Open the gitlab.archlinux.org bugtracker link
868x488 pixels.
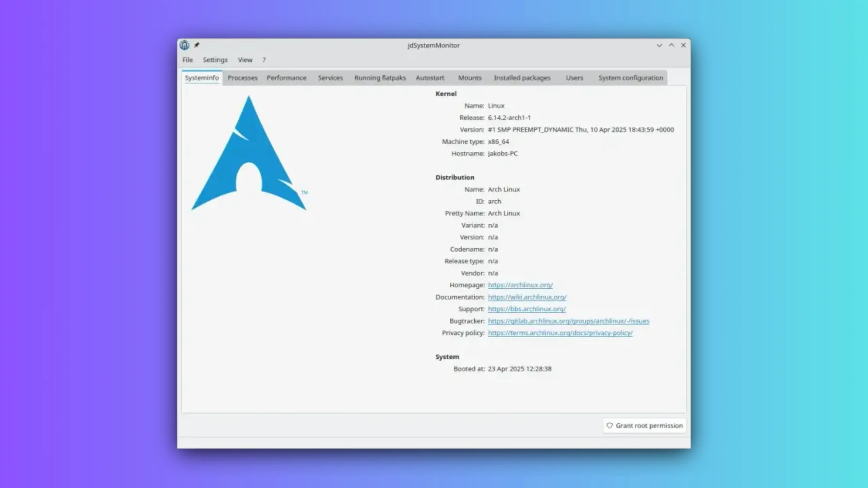click(568, 321)
